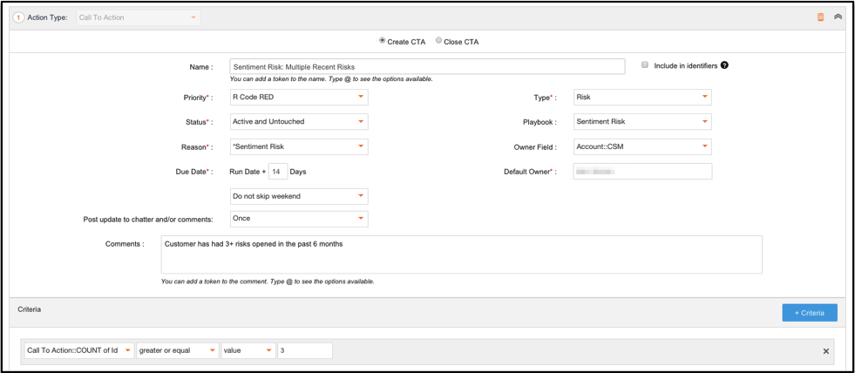Expand the Reason dropdown Sentiment Risk
Viewport: 855px width, 373px height.
(299, 147)
